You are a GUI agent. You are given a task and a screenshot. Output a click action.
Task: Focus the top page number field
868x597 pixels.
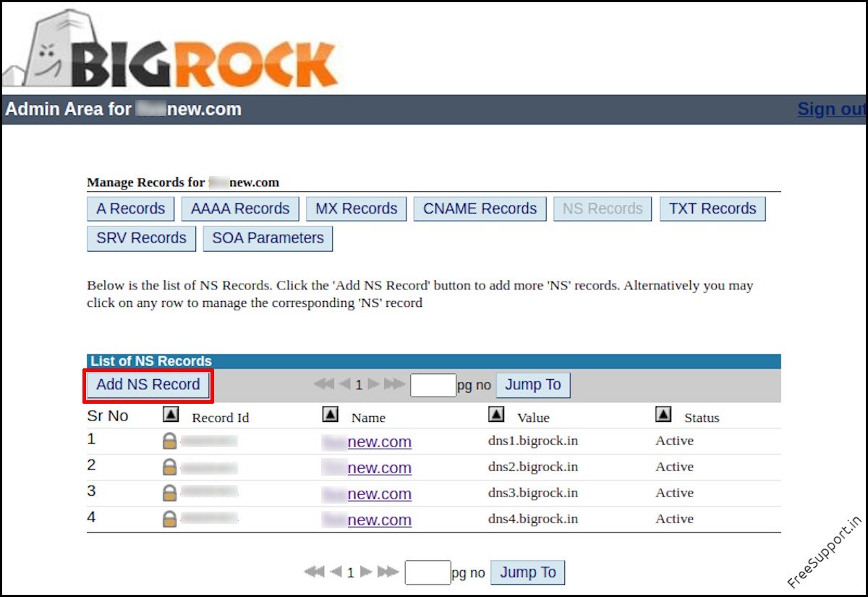point(433,385)
